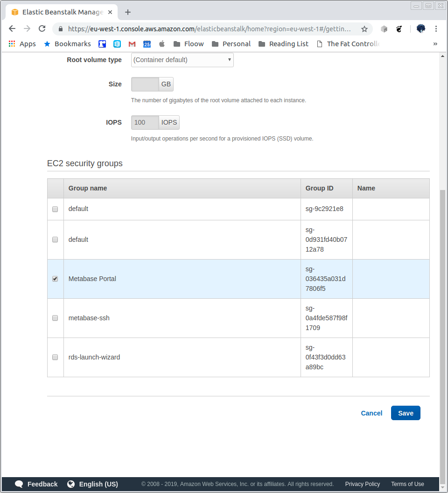
Task: Change language via English (US)
Action: coord(98,484)
